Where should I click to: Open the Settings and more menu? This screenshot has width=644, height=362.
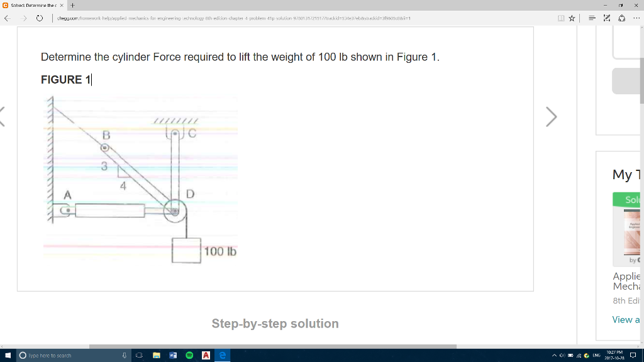(637, 18)
